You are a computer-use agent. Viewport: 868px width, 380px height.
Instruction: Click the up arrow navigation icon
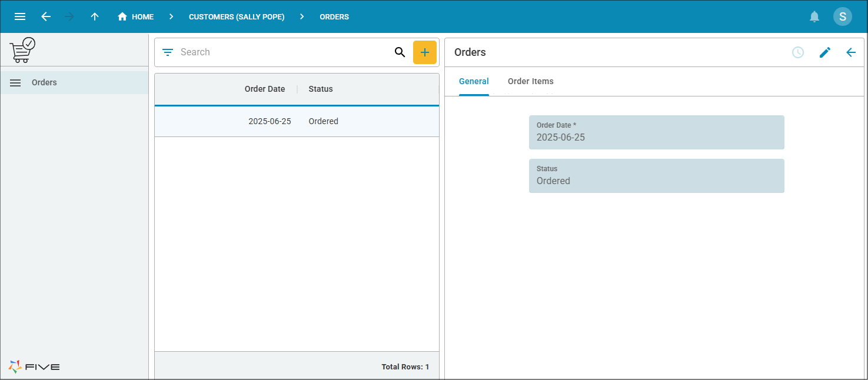click(95, 16)
